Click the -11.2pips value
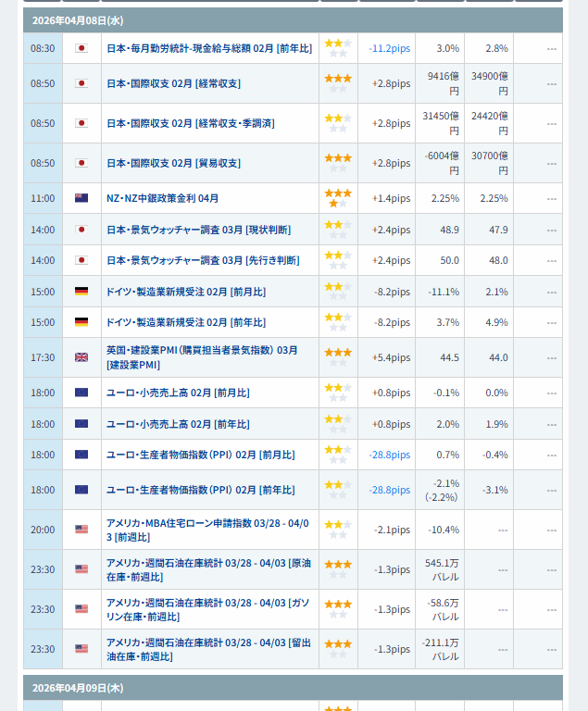Image resolution: width=588 pixels, height=711 pixels. point(389,48)
